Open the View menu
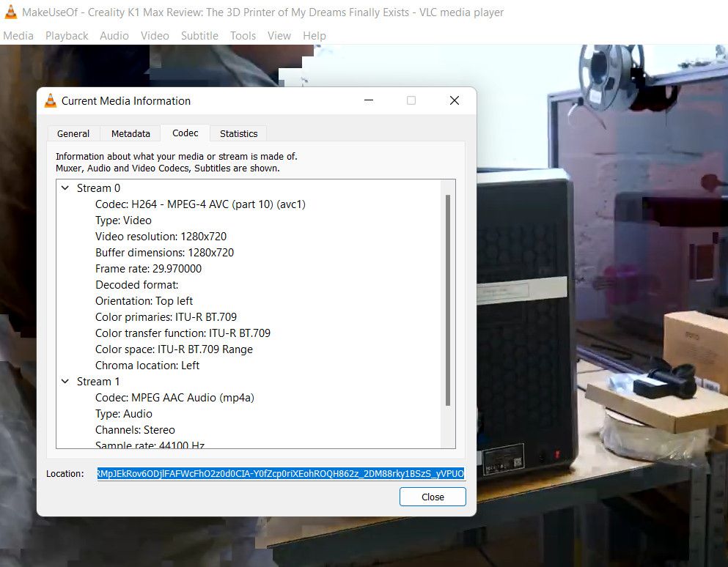This screenshot has width=728, height=567. (279, 35)
